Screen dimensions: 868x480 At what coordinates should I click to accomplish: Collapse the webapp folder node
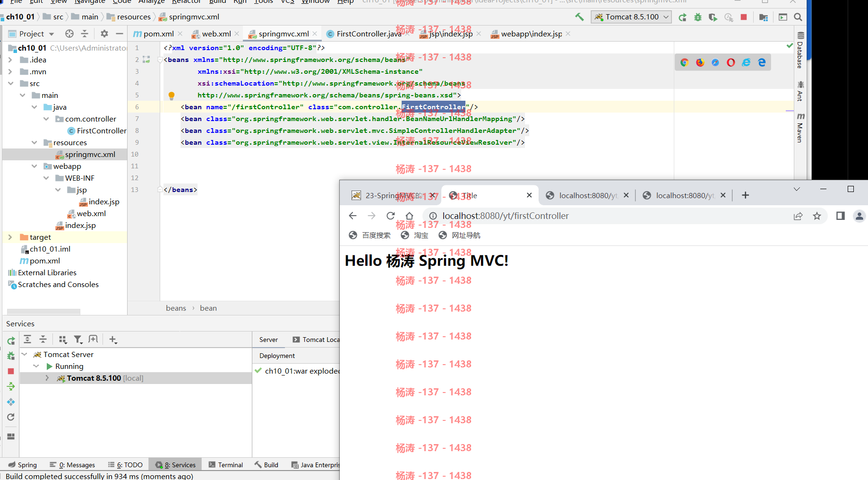[34, 166]
